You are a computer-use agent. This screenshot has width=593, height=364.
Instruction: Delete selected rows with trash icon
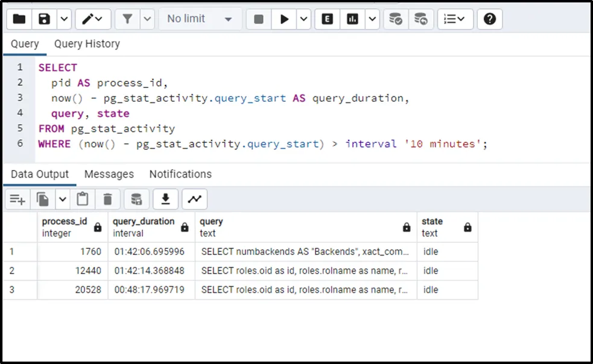pos(107,199)
